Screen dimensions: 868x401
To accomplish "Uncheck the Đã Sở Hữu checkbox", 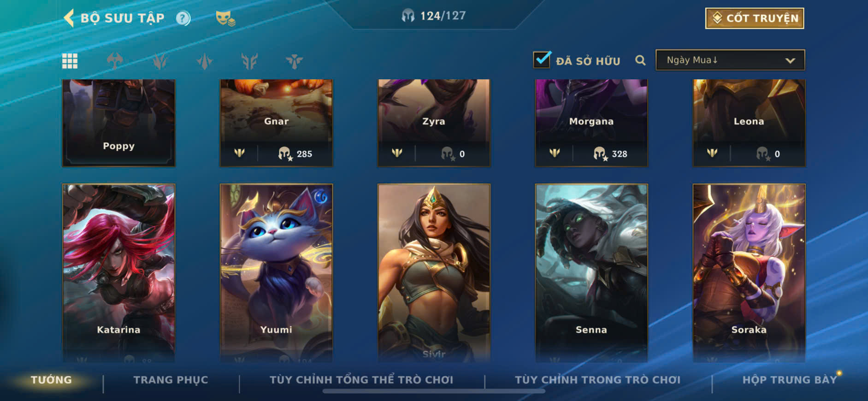I will tap(542, 60).
